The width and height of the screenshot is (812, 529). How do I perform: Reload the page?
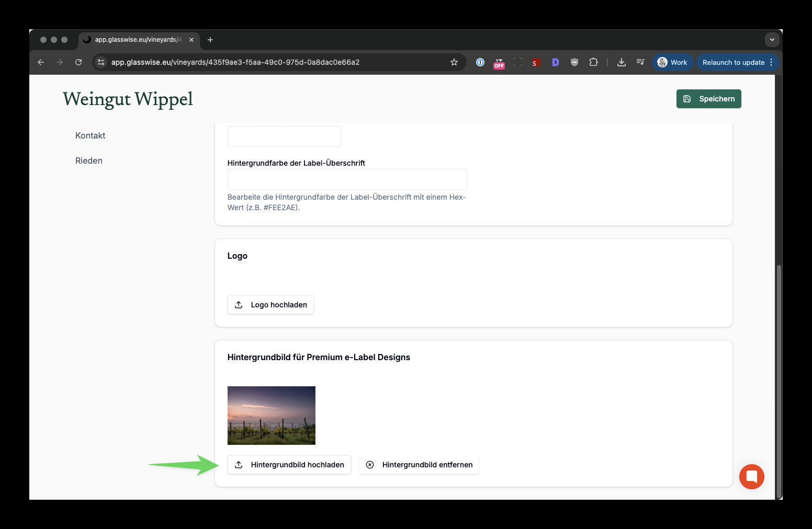[78, 62]
